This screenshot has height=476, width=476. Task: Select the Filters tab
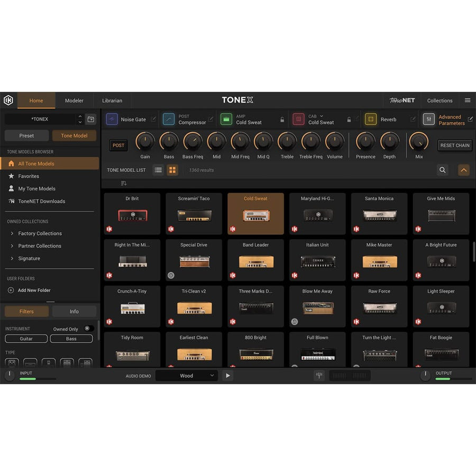tap(26, 312)
